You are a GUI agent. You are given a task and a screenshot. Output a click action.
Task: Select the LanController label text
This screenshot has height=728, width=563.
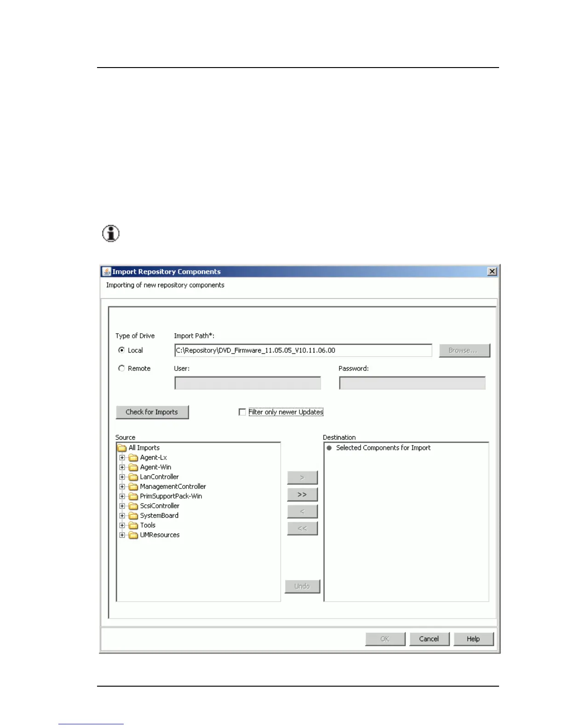pos(159,477)
